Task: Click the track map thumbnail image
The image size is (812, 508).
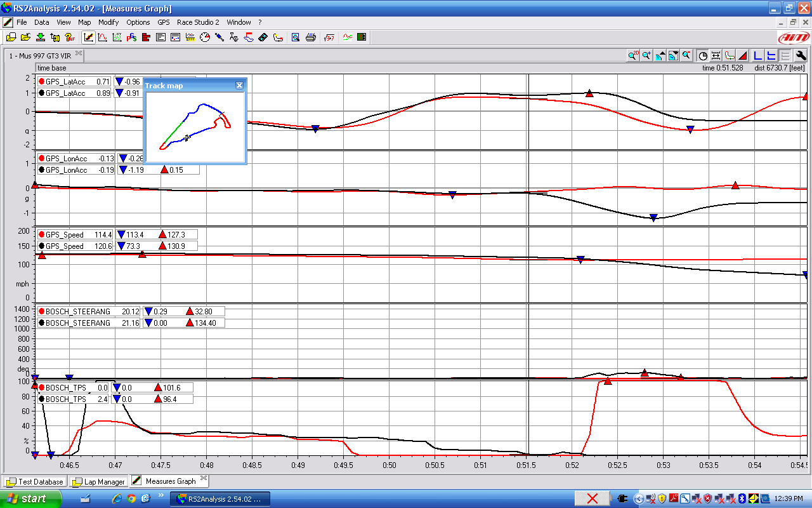Action: click(195, 127)
